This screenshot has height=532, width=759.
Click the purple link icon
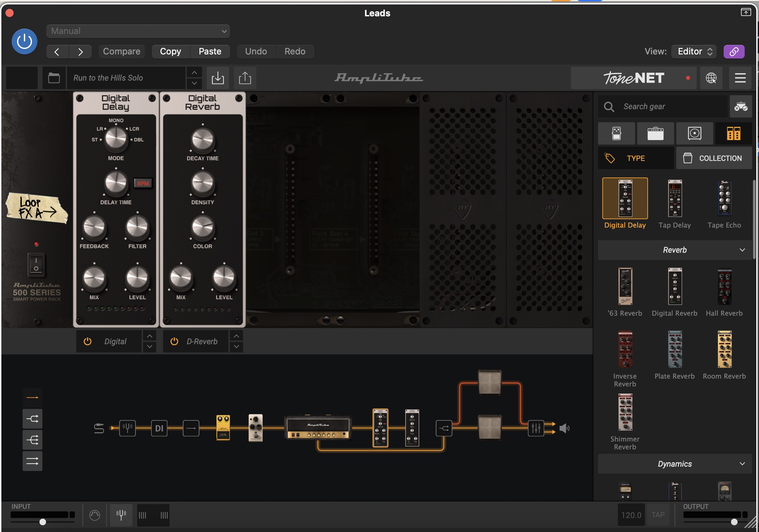pos(734,52)
